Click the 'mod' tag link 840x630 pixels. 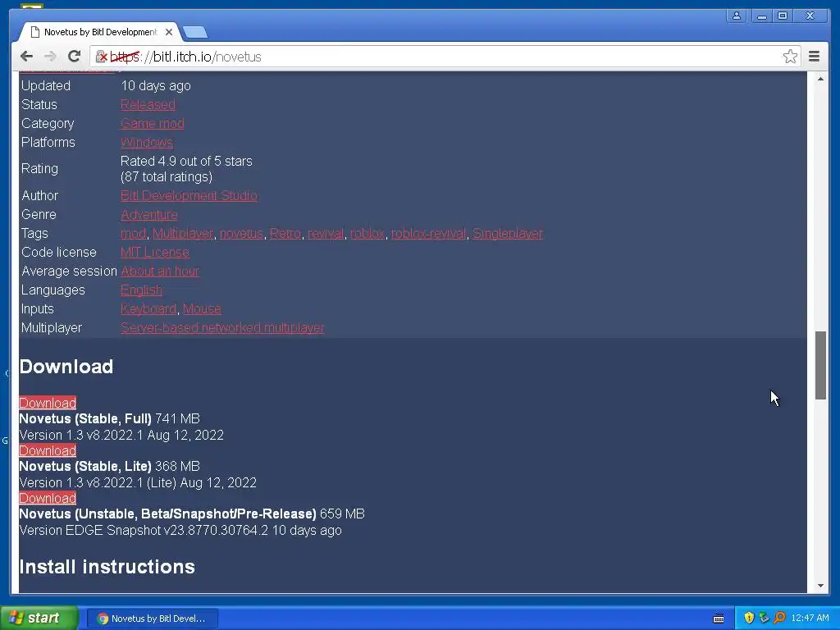coord(134,234)
